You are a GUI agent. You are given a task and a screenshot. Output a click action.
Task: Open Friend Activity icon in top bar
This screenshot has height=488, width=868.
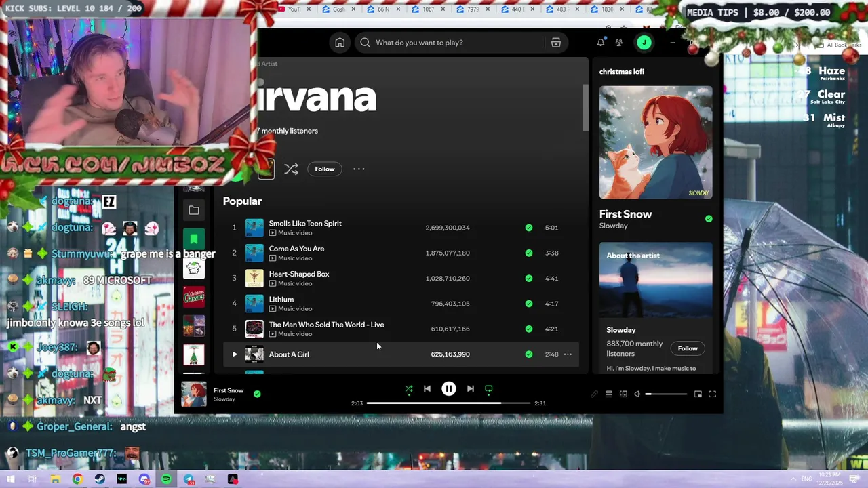pos(619,43)
